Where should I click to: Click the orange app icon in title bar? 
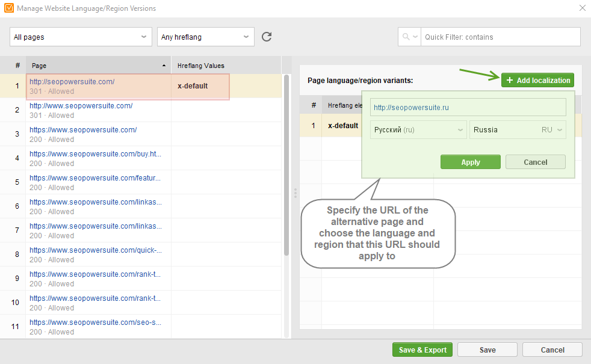(x=8, y=8)
